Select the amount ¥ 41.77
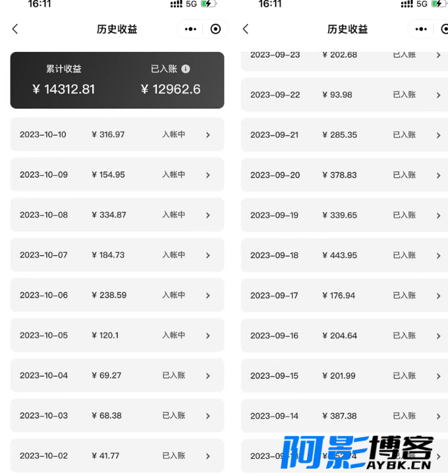The width and height of the screenshot is (448, 476). [105, 456]
